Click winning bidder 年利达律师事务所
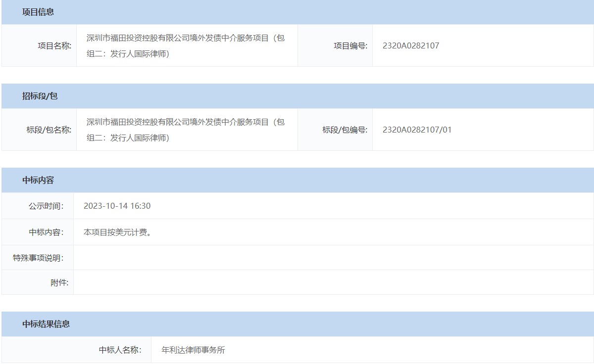This screenshot has height=364, width=594. [194, 350]
